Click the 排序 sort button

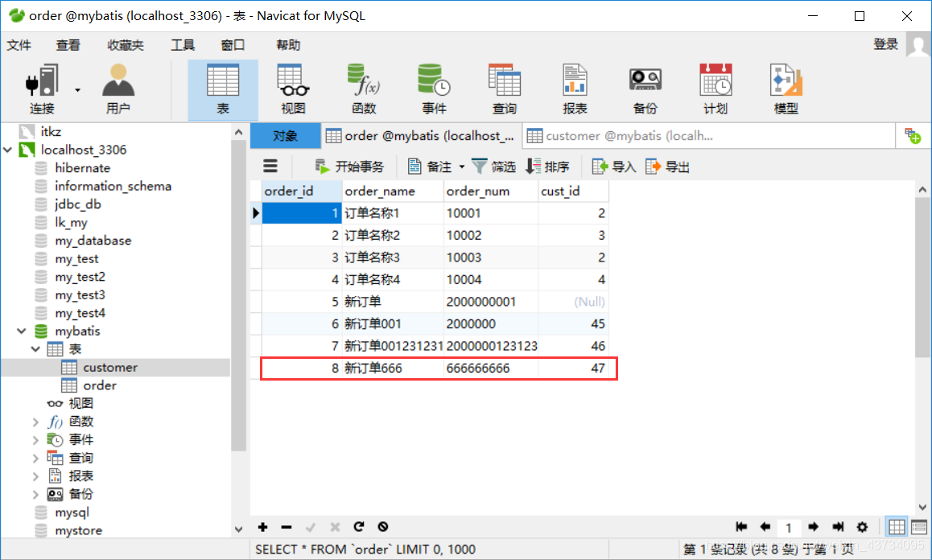[x=547, y=167]
